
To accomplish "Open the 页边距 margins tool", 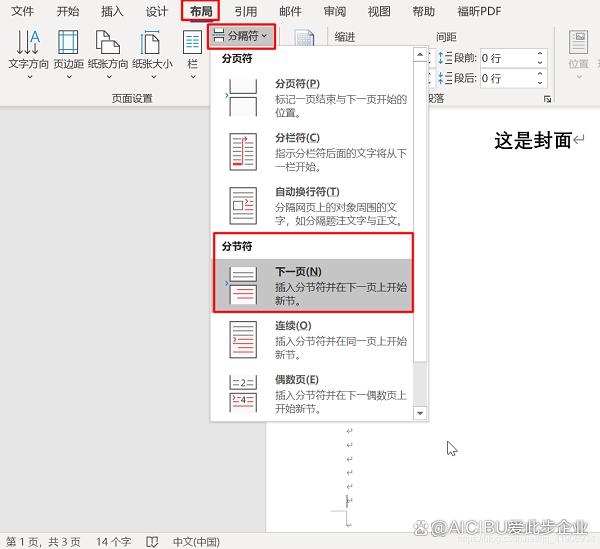I will tap(68, 54).
